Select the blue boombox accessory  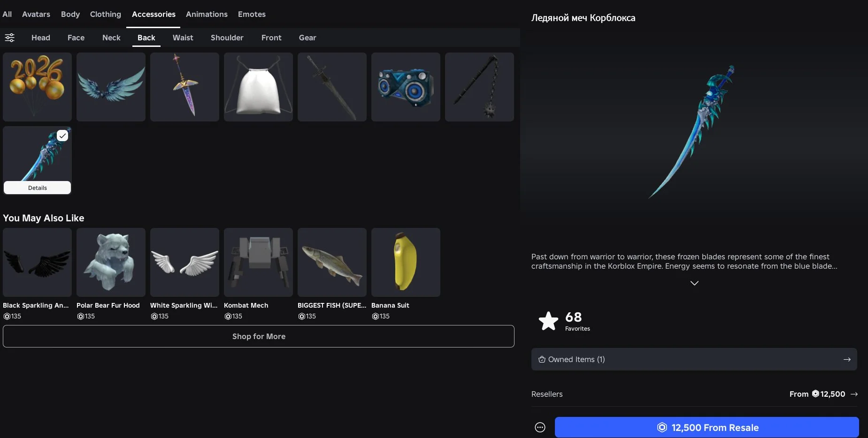(406, 87)
